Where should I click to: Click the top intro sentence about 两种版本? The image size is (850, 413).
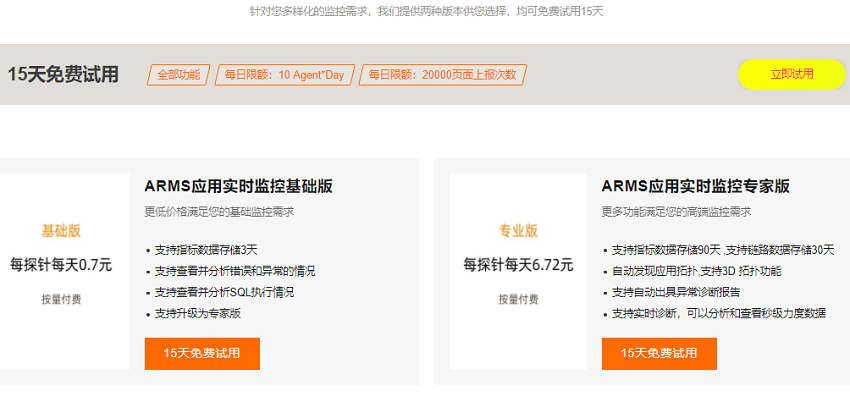click(426, 11)
